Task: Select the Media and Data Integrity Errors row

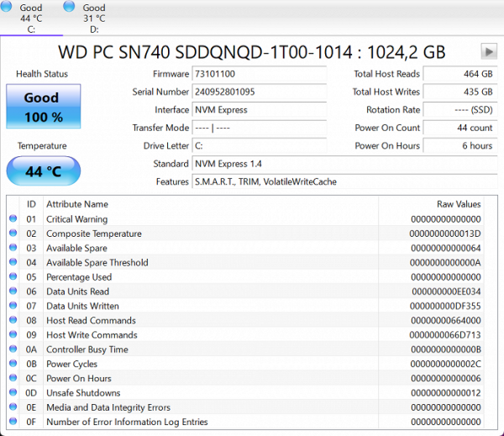Action: click(252, 407)
